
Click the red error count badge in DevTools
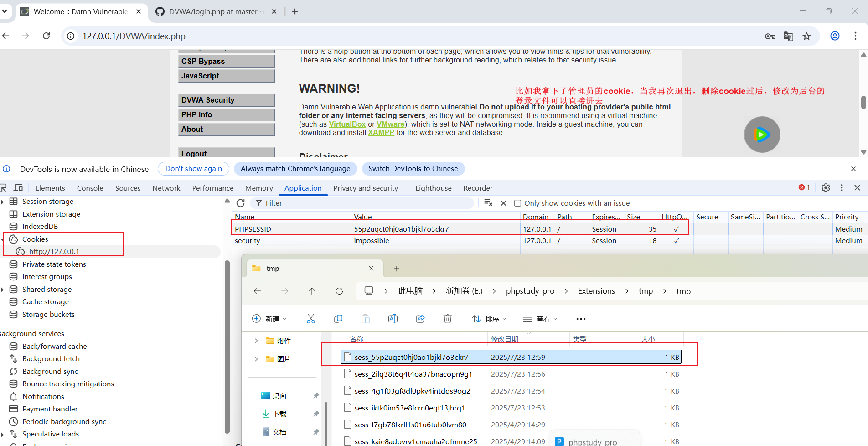tap(804, 187)
